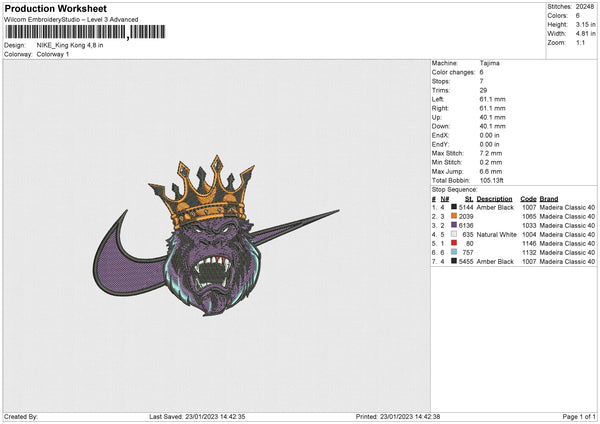Click the Created By label
Image resolution: width=600 pixels, height=424 pixels.
coord(21,416)
